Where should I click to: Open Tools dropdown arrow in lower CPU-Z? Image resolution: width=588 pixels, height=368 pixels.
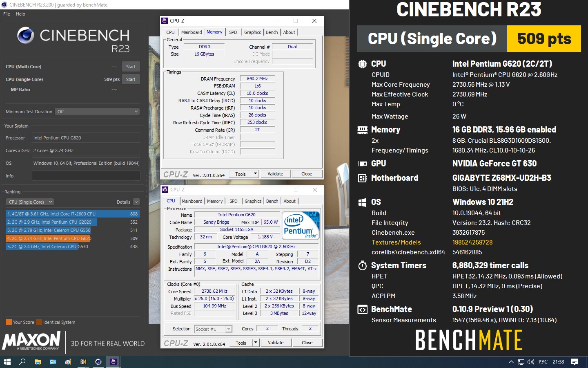coord(256,343)
